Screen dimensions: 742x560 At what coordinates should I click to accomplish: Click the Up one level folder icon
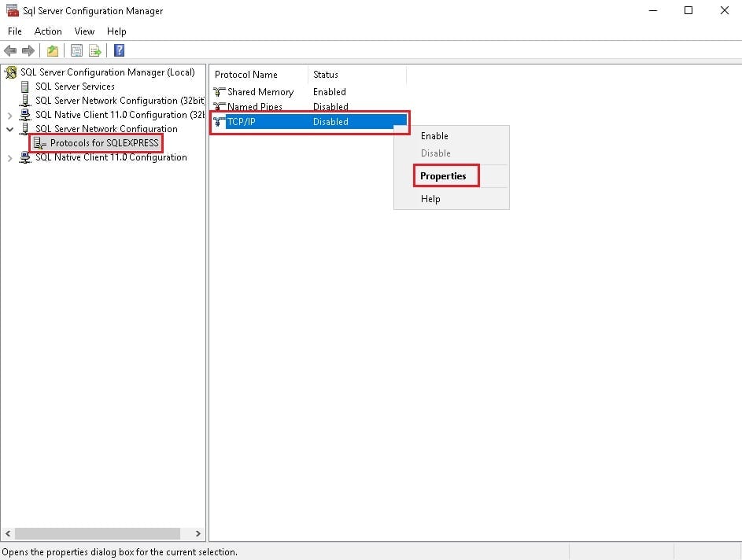53,50
